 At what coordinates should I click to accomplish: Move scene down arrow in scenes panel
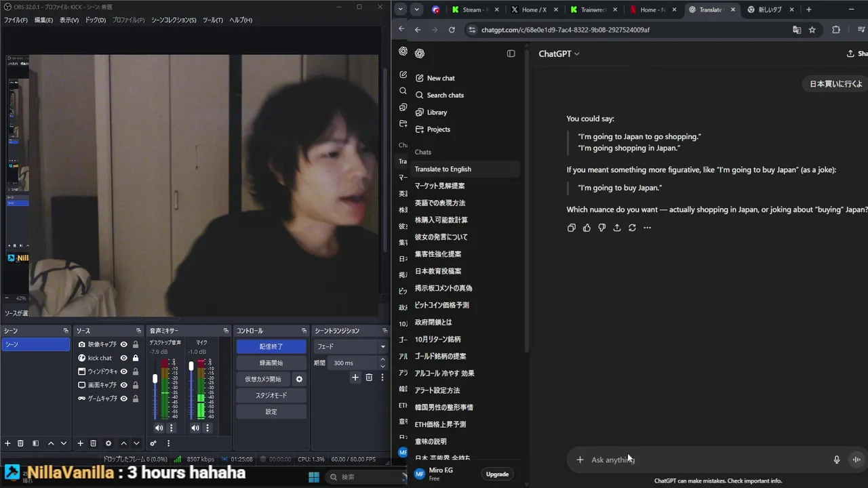[x=64, y=443]
